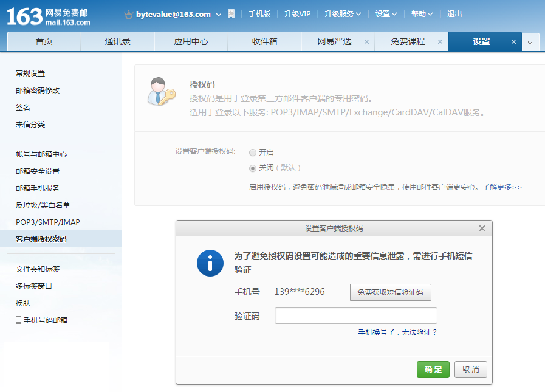Click the small card icon after account email
545x392 pixels.
click(x=231, y=14)
